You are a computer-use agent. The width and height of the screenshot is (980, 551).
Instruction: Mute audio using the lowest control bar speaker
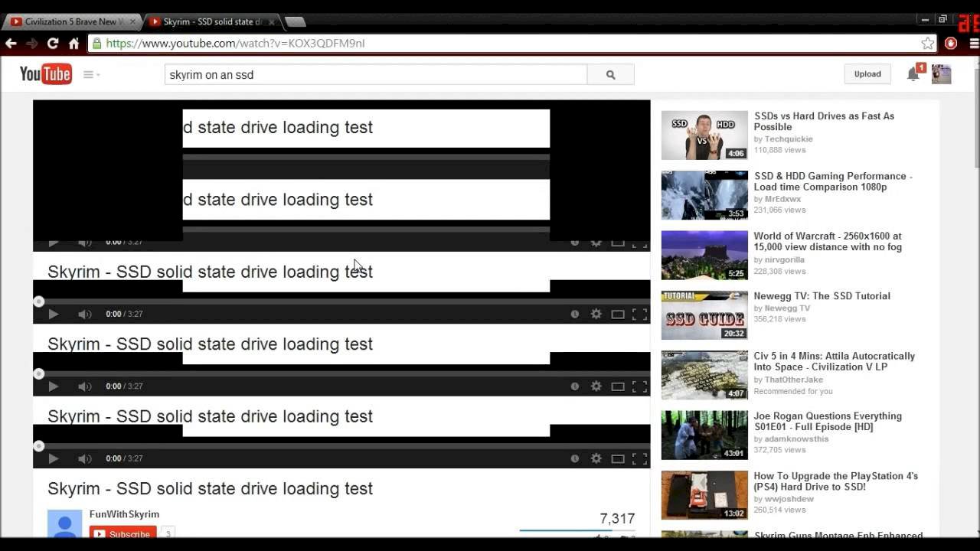(85, 458)
